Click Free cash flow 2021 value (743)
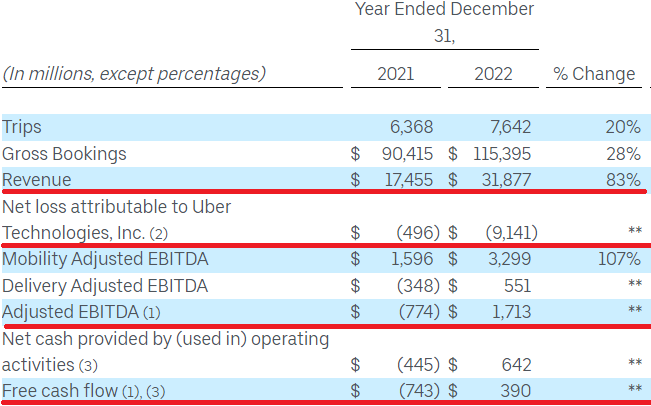Screen dimensions: 651x406 click(419, 391)
